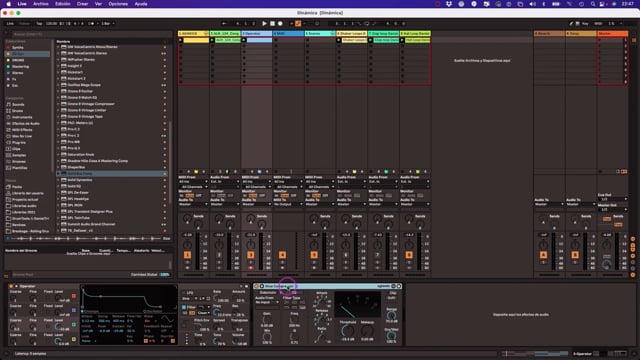Click the Tap tempo button
Viewport: 640px width, 360px height.
[39, 24]
